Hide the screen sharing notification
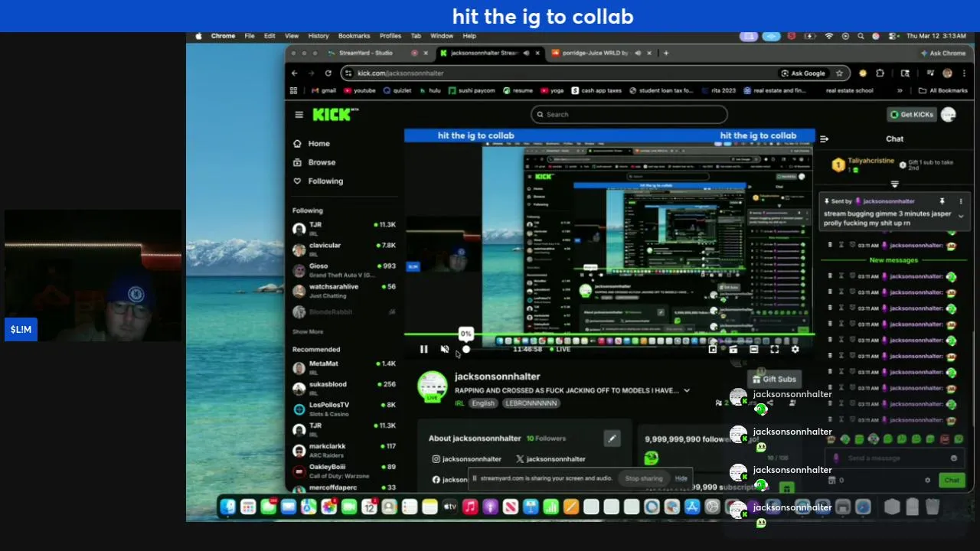The image size is (980, 551). (681, 479)
